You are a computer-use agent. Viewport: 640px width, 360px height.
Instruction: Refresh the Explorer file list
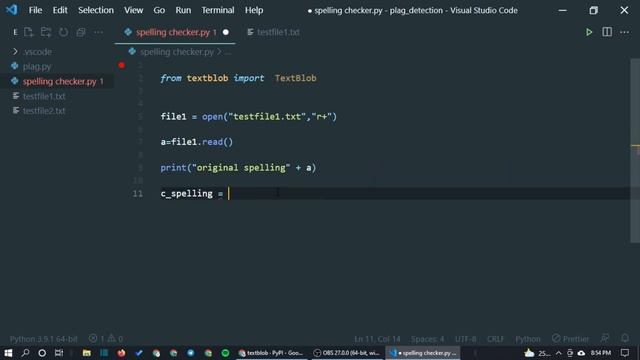coord(63,32)
